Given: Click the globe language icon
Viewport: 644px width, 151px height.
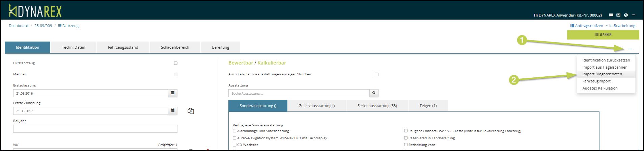Looking at the screenshot, I should (x=626, y=15).
